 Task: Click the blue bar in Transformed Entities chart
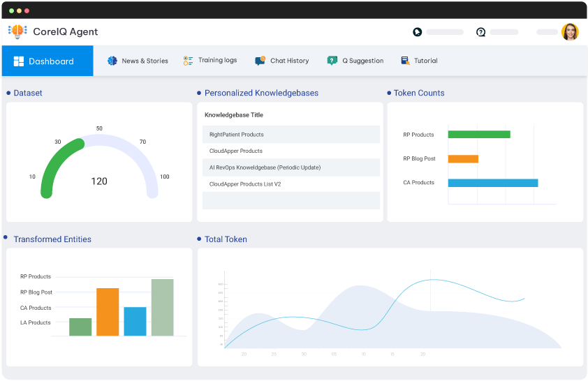[x=135, y=322]
